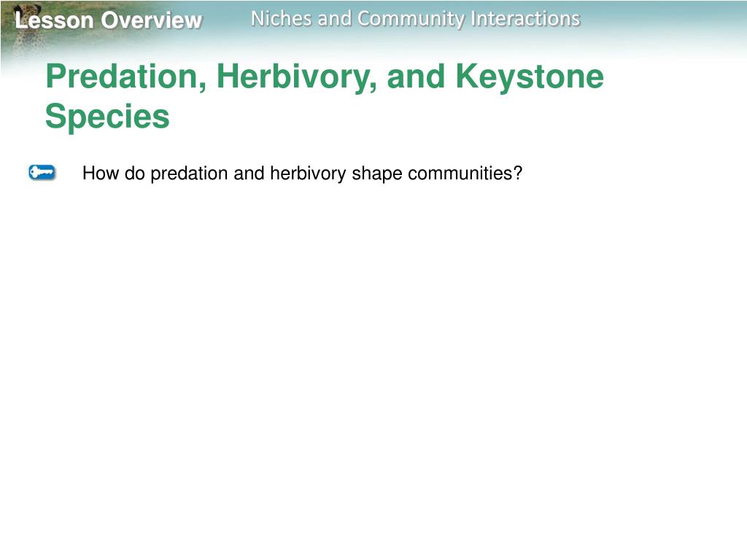Click 'Niches and Community Interactions' lesson title
Viewport: 747px width, 560px height.
pos(415,19)
